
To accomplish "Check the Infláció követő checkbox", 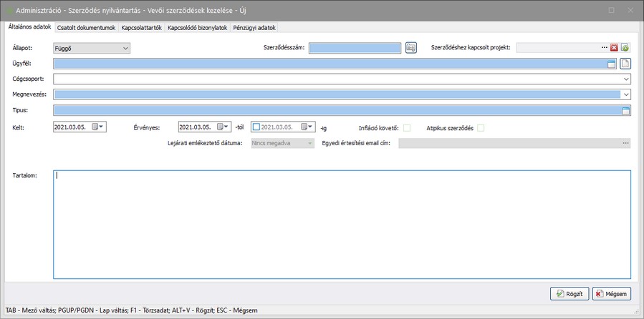I will pyautogui.click(x=407, y=127).
